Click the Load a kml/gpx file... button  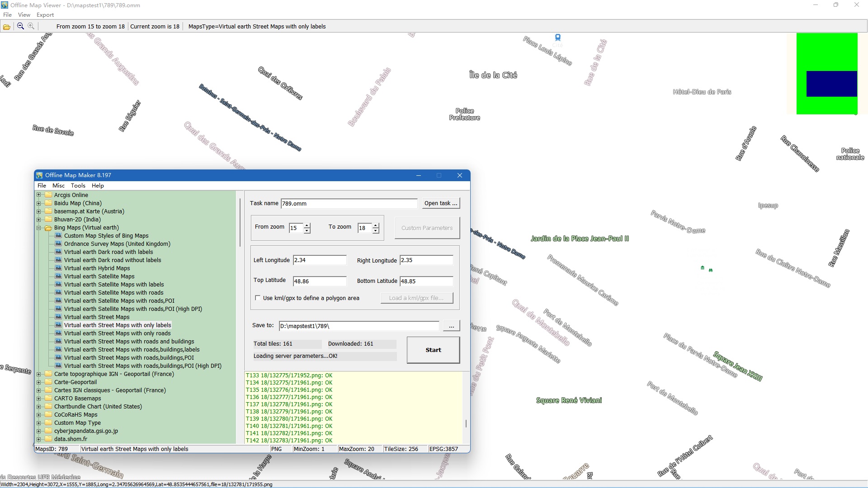(x=416, y=298)
